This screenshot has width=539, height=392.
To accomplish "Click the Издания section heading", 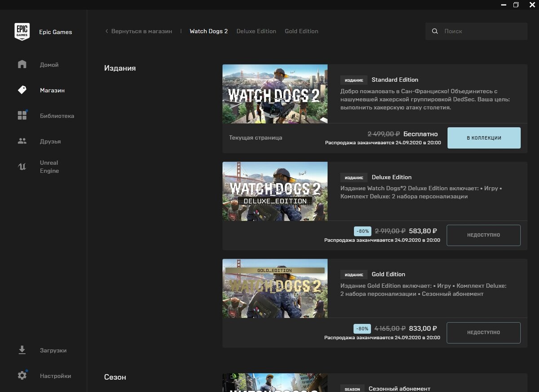I will click(x=120, y=68).
